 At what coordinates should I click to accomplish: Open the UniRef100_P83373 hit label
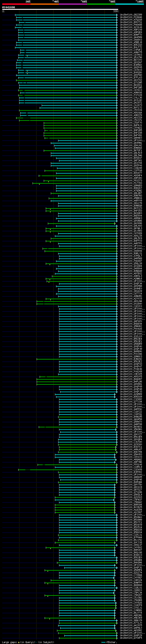coord(131,181)
